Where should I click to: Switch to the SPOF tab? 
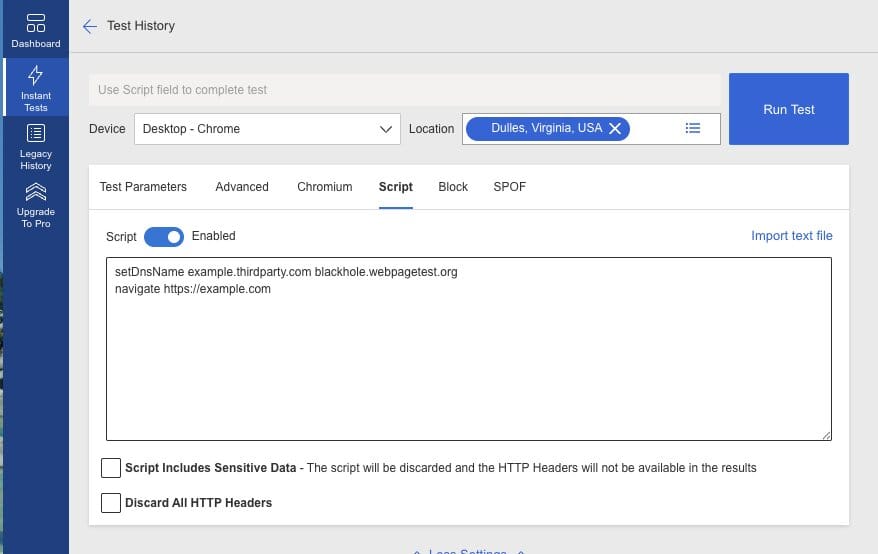tap(510, 187)
